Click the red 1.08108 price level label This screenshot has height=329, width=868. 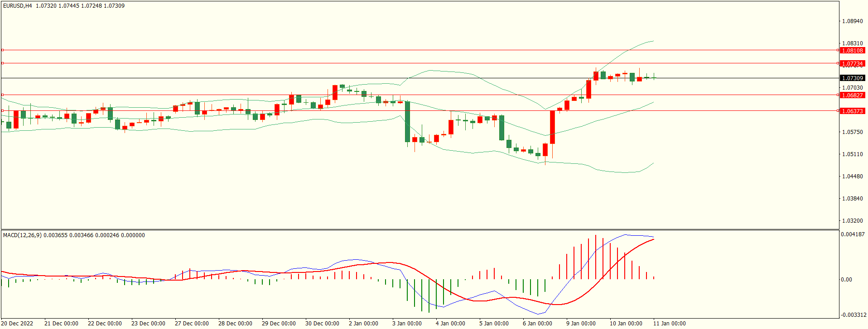[852, 51]
